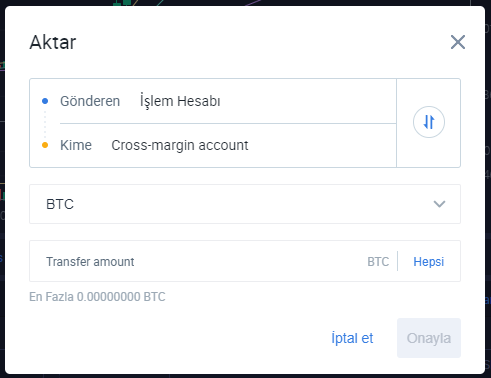The width and height of the screenshot is (491, 378).
Task: Swap sender and recipient accounts
Action: click(x=429, y=122)
